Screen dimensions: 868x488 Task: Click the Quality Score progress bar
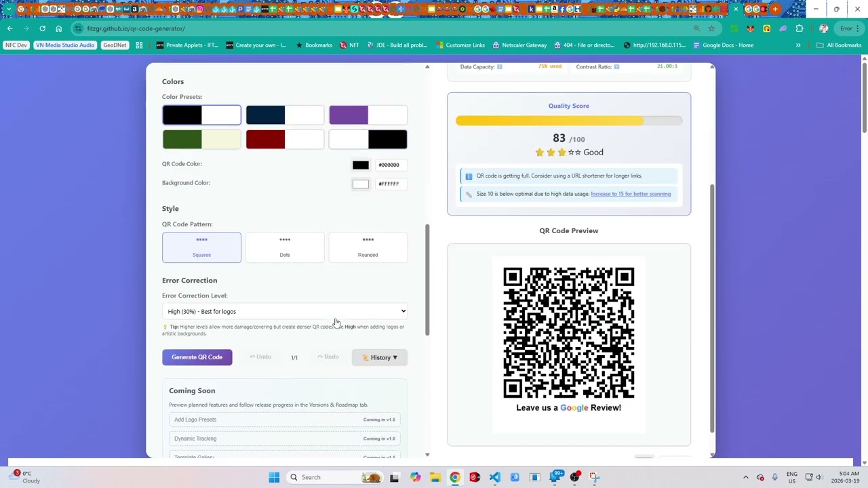(569, 121)
